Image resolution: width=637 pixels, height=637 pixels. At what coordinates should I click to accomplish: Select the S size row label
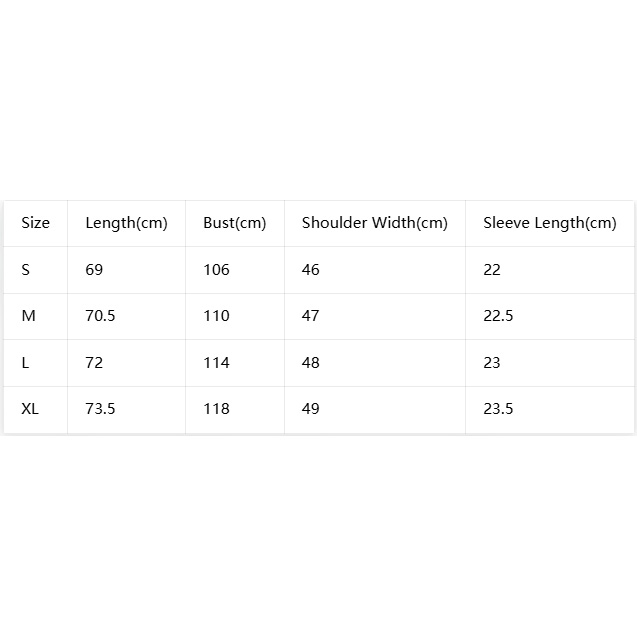tap(26, 270)
